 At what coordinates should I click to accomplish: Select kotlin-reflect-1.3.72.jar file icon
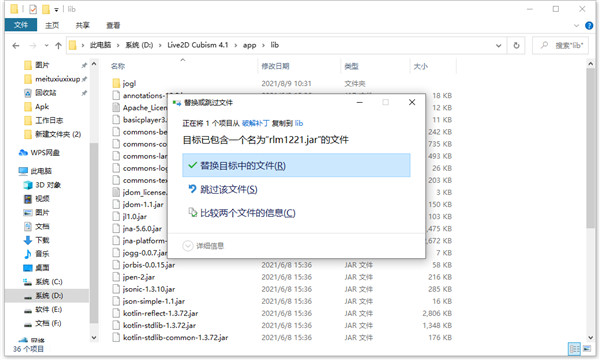point(116,313)
